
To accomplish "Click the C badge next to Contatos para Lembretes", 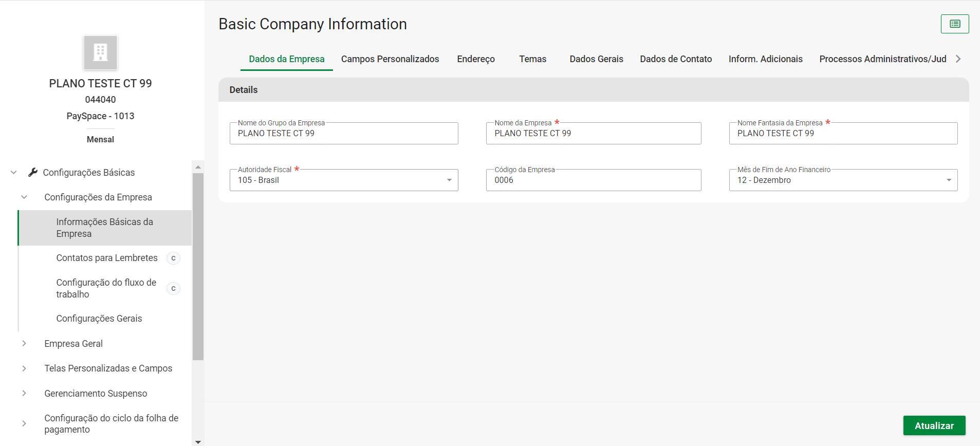I will (x=173, y=258).
